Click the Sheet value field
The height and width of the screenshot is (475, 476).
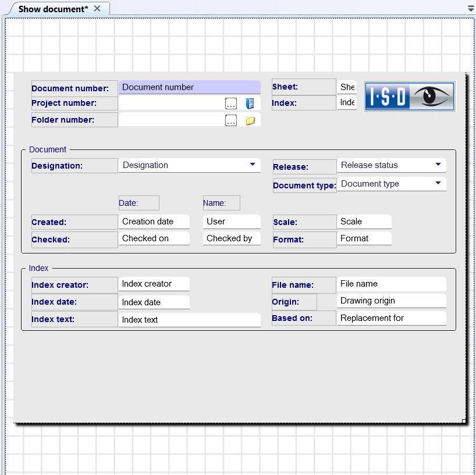coord(346,87)
